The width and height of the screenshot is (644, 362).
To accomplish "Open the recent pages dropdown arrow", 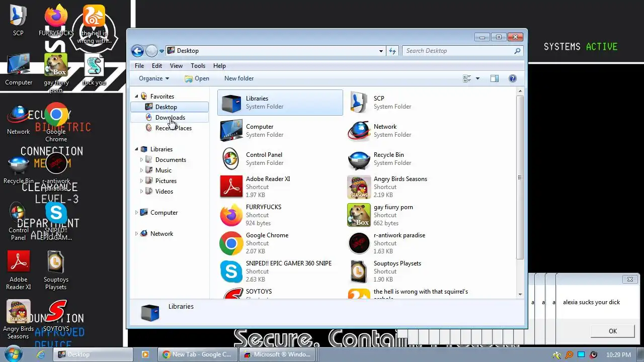I will pos(162,51).
